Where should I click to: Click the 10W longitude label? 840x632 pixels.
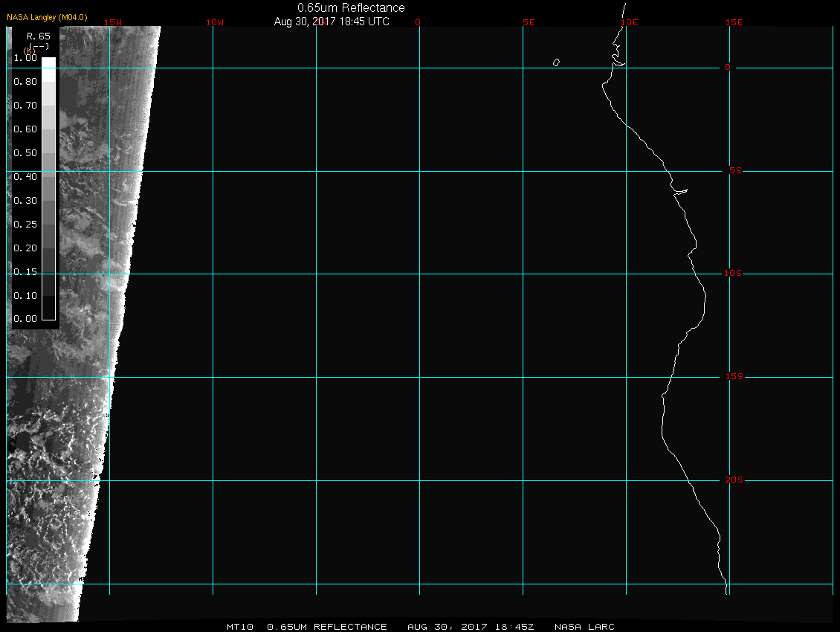point(214,22)
